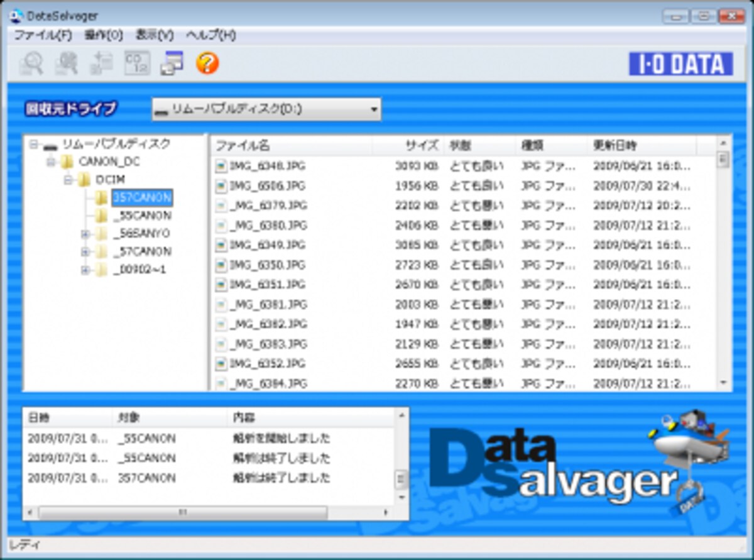The image size is (754, 560).
Task: Click the DataSalvager title bar app icon
Action: click(17, 15)
